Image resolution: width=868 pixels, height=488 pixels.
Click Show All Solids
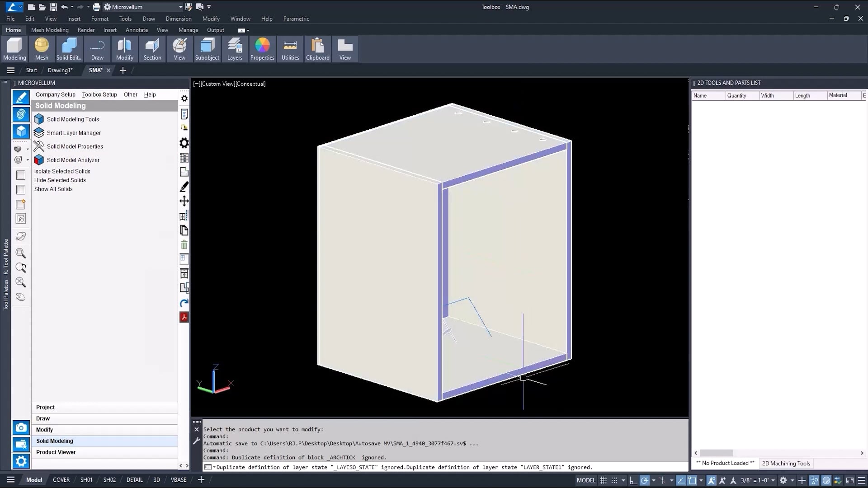tap(53, 189)
